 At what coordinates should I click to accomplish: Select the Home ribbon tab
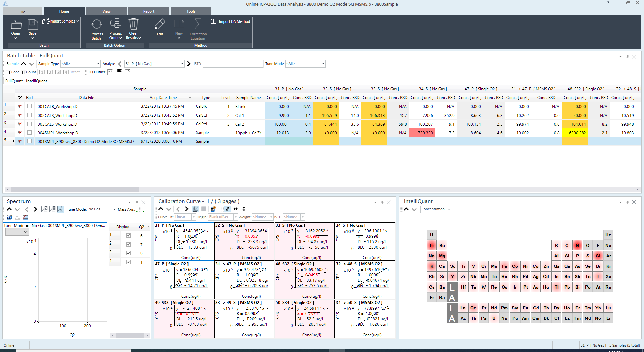[x=64, y=11]
